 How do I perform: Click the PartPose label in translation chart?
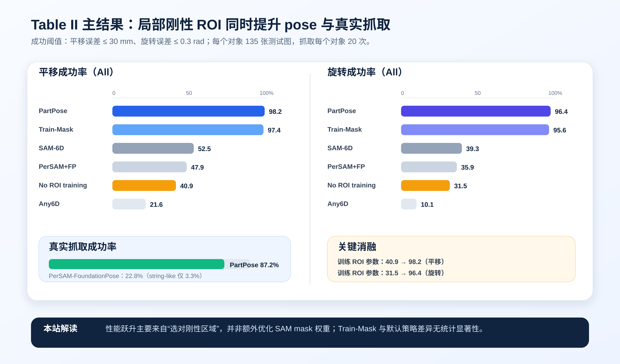[53, 111]
